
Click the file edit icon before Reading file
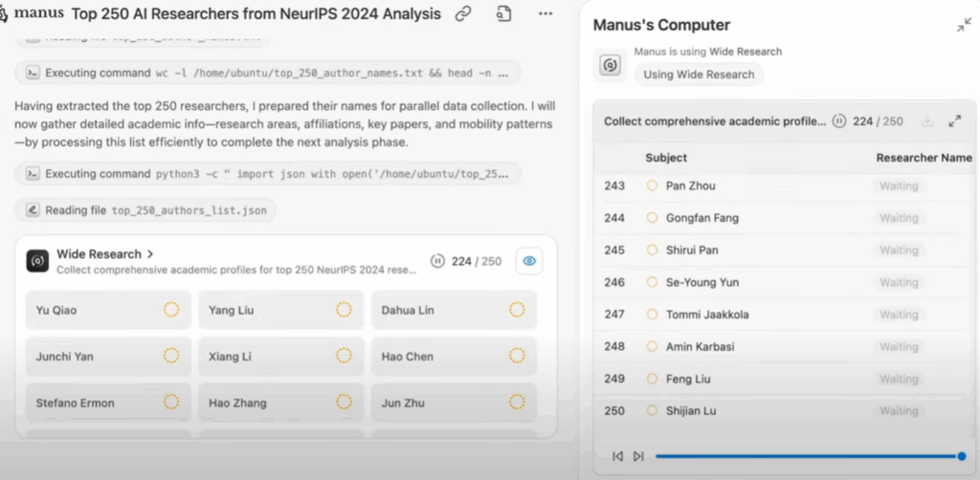tap(33, 210)
